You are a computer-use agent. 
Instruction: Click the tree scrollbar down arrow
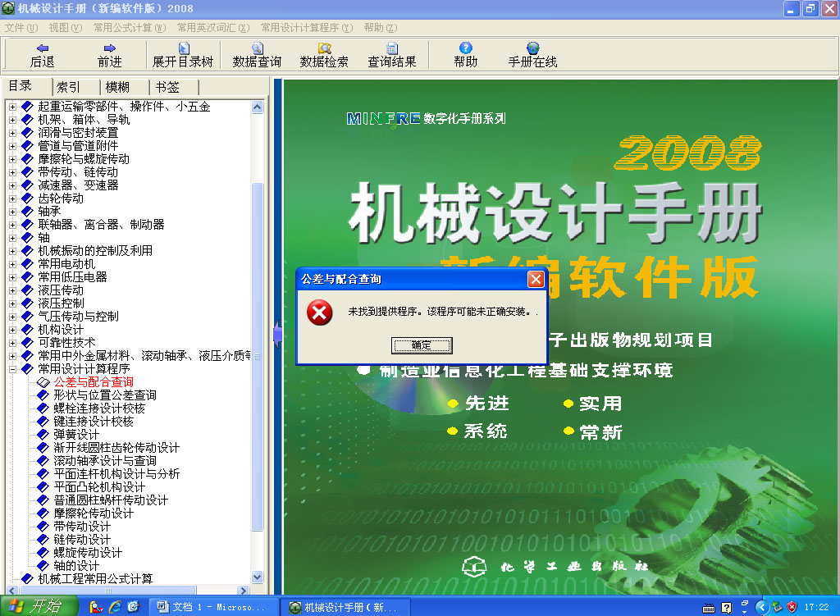(x=257, y=577)
